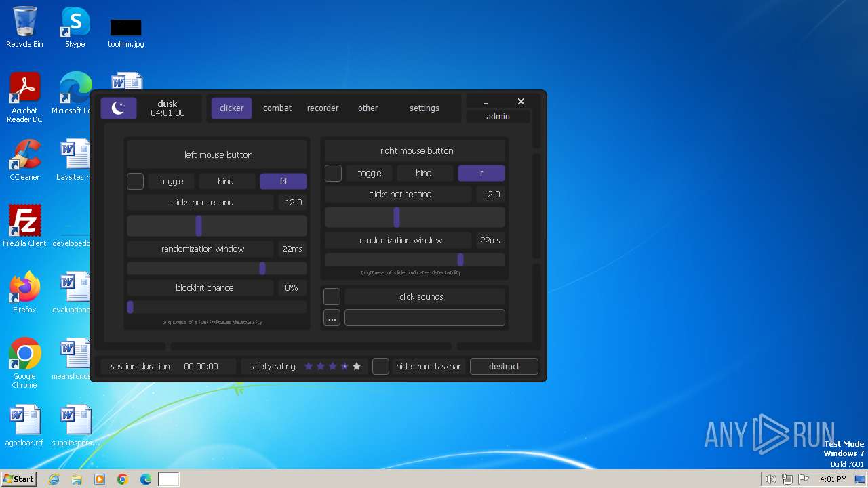
Task: Click left clicks per second value 12.0
Action: (294, 202)
